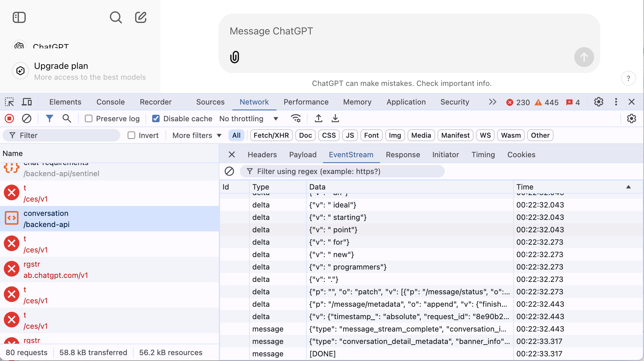Viewport: 644px width, 361px height.
Task: Open network conditions wifi icon
Action: [296, 118]
